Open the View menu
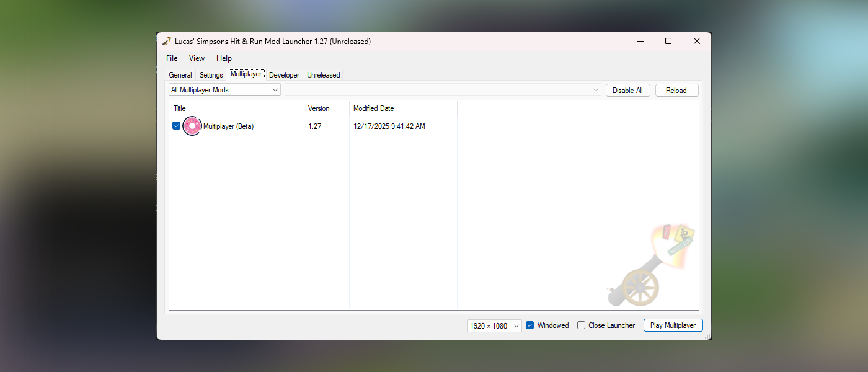Viewport: 868px width, 372px height. (197, 58)
